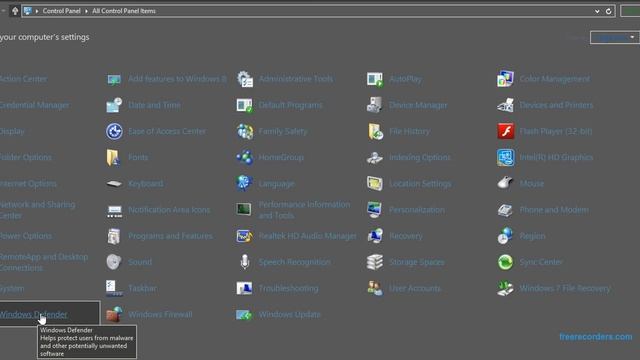Viewport: 640px width, 360px height.
Task: Open the File History icon
Action: pyautogui.click(x=375, y=131)
